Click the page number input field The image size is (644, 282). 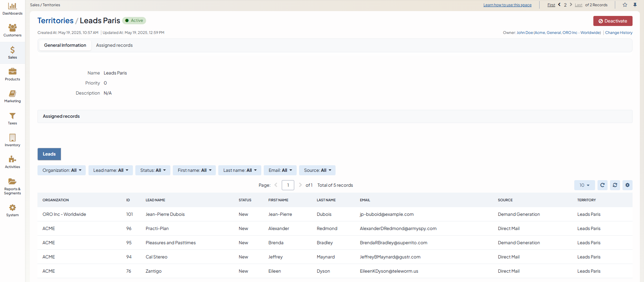288,185
